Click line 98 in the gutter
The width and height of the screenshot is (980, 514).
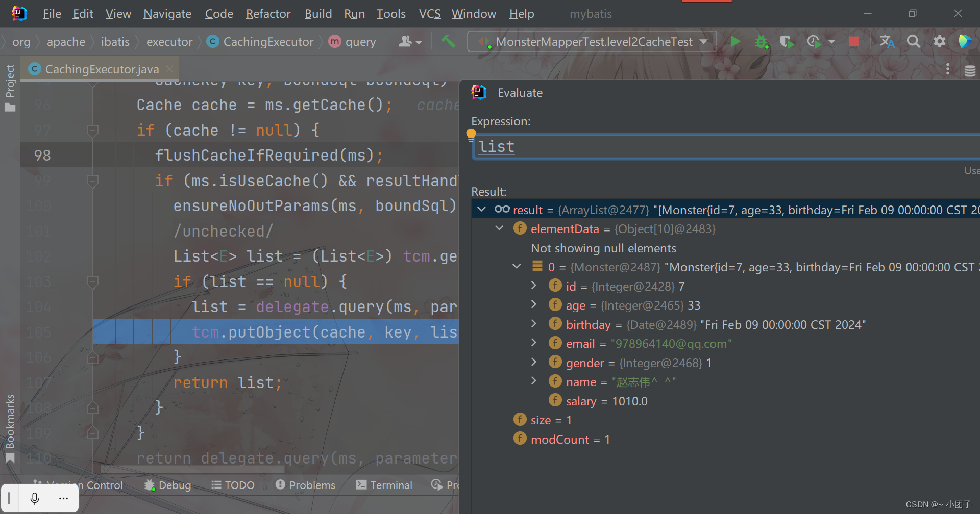coord(42,156)
